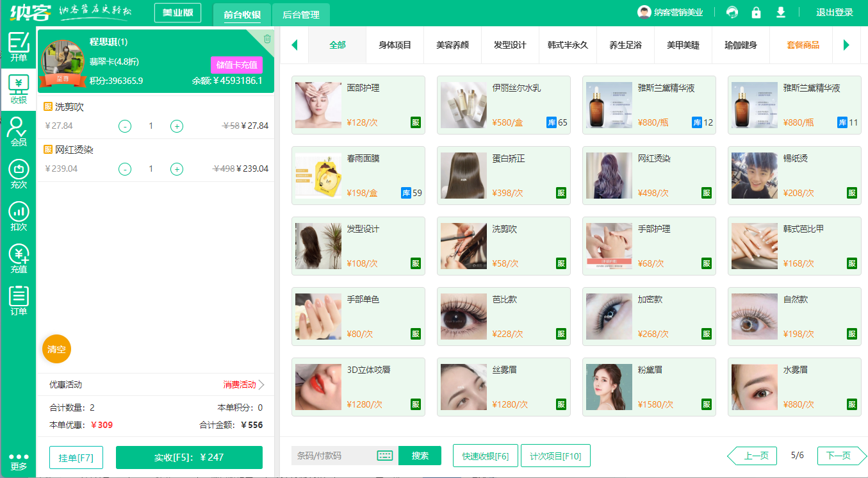Increase quantity of 洗剪吹 with plus

(x=177, y=126)
